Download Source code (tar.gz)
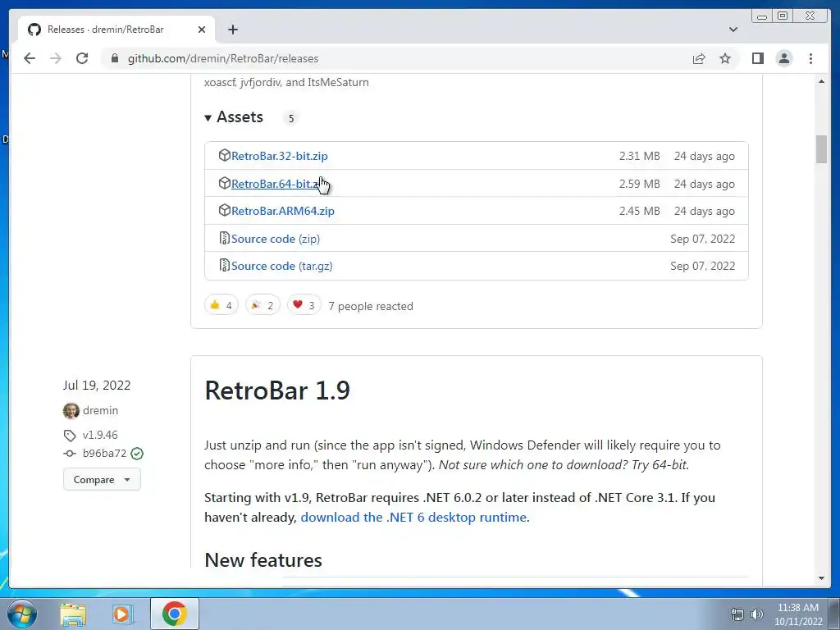This screenshot has width=840, height=630. tap(282, 267)
